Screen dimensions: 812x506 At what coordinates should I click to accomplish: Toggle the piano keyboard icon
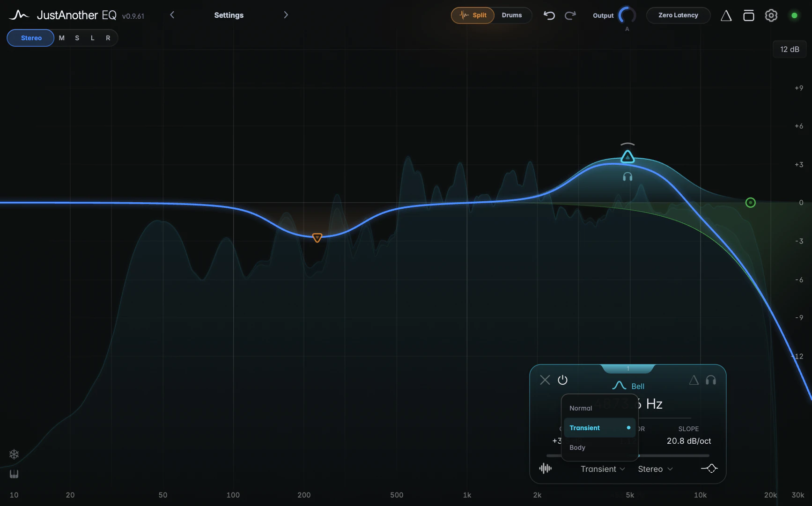14,474
